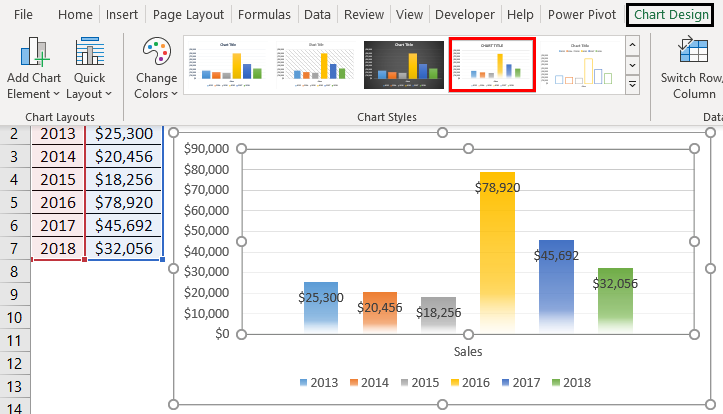Viewport: 723px width, 414px height.
Task: Select cell containing year 2018
Action: (x=58, y=248)
